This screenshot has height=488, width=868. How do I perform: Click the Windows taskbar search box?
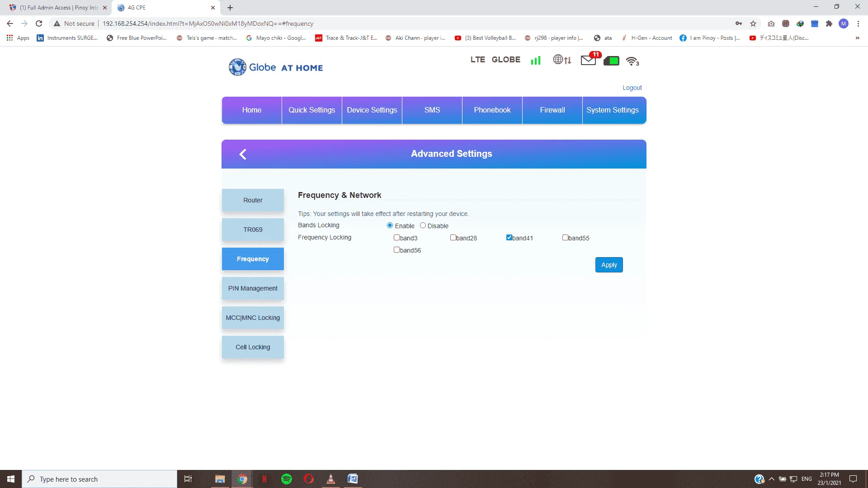click(x=99, y=479)
